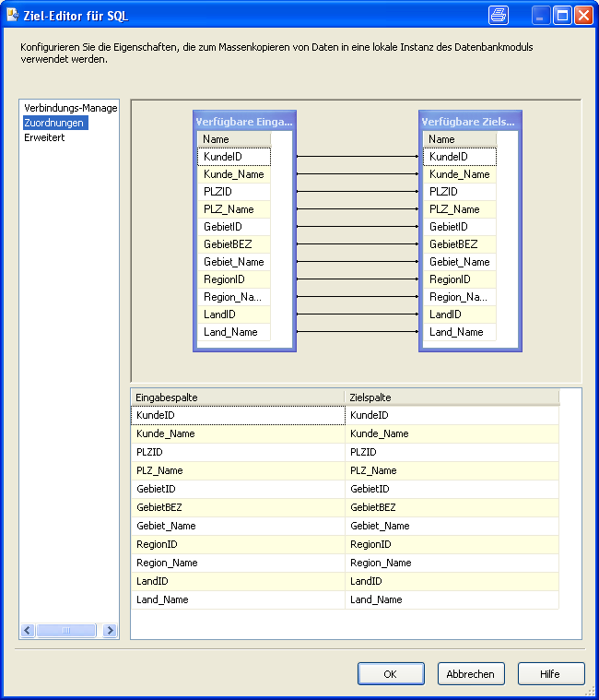This screenshot has height=700, width=599.
Task: Select GebietBEZ in available destination columns
Action: coord(460,244)
